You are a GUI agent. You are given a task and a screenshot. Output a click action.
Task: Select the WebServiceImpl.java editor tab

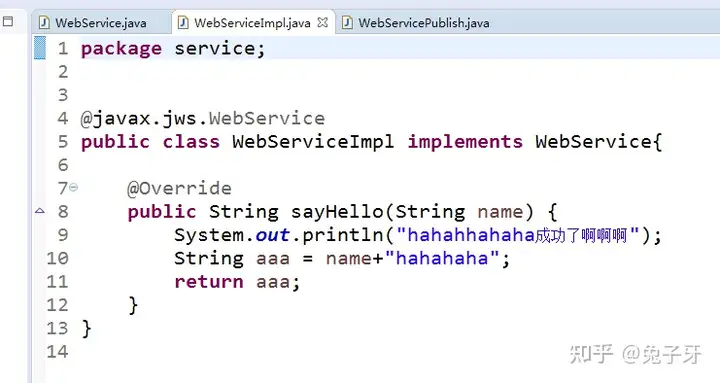pyautogui.click(x=252, y=23)
